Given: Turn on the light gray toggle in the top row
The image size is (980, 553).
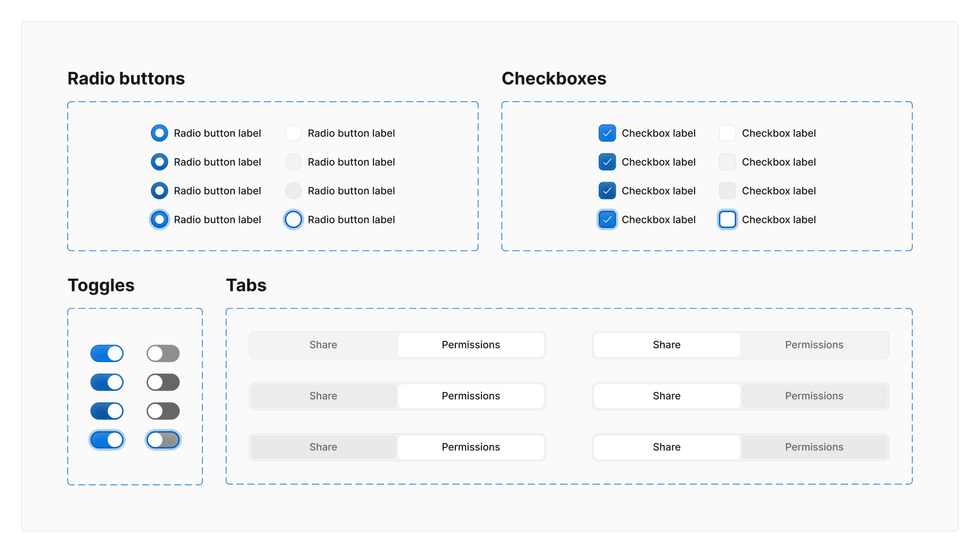Looking at the screenshot, I should click(x=163, y=353).
